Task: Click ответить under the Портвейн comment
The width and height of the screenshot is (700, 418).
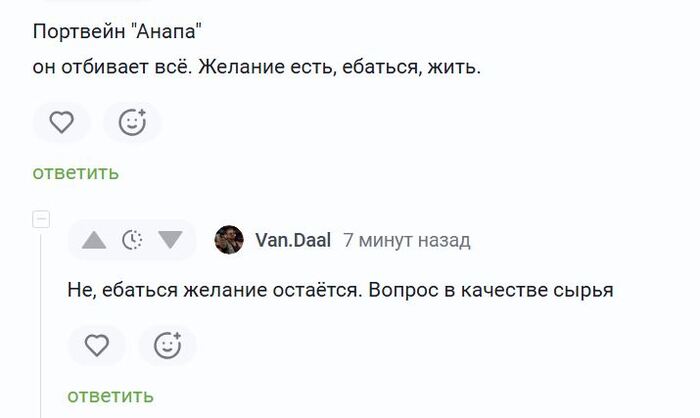Action: point(76,173)
